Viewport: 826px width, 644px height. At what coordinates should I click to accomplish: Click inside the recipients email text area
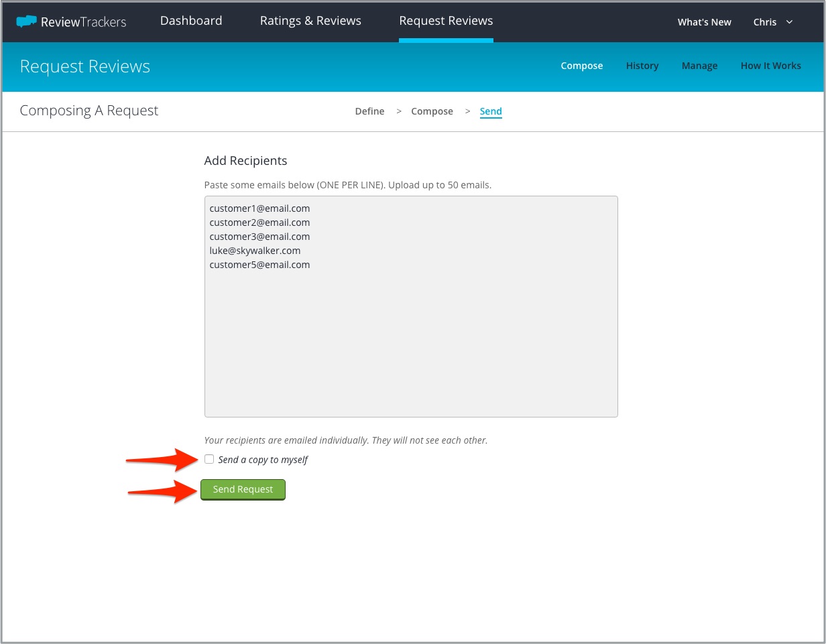coord(411,306)
